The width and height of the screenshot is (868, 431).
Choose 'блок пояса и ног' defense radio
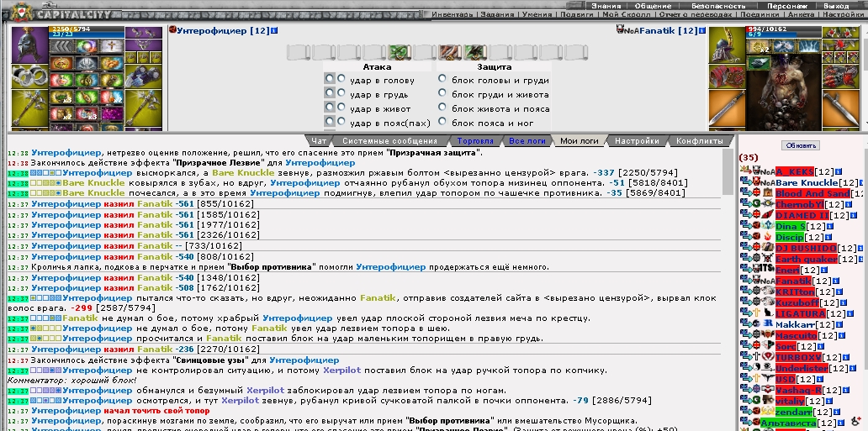pyautogui.click(x=442, y=121)
